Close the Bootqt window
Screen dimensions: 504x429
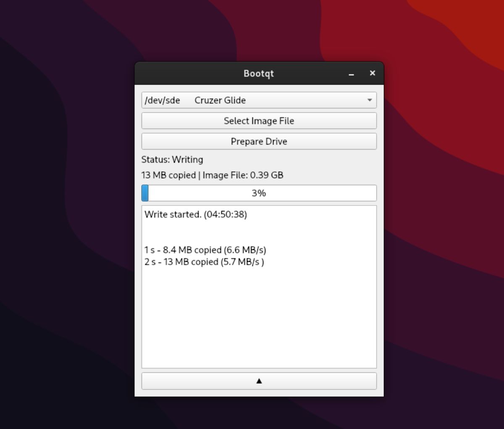click(x=372, y=73)
